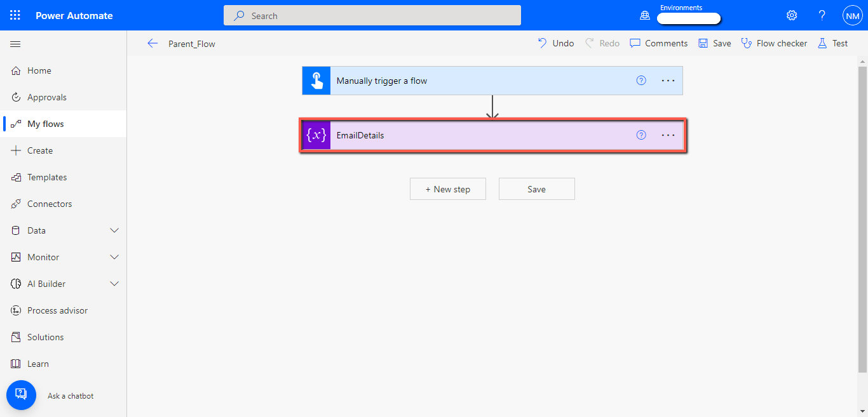Click the Learn book icon

17,364
